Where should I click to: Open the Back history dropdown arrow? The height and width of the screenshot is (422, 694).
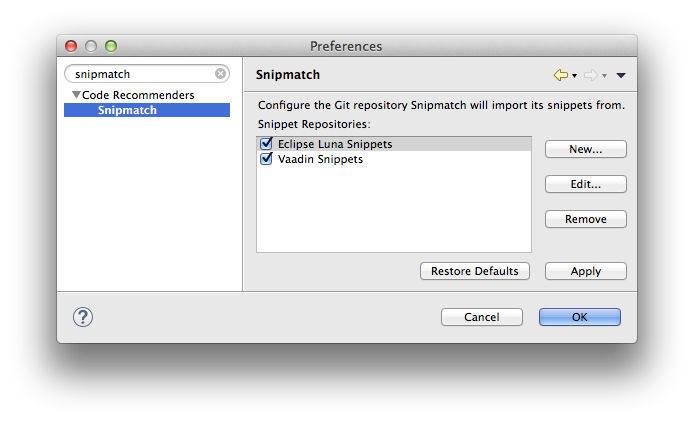pos(574,76)
